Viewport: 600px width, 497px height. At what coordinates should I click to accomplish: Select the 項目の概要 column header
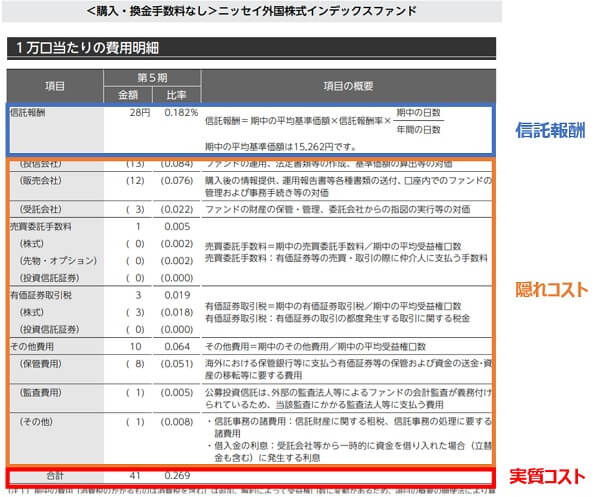[x=348, y=86]
